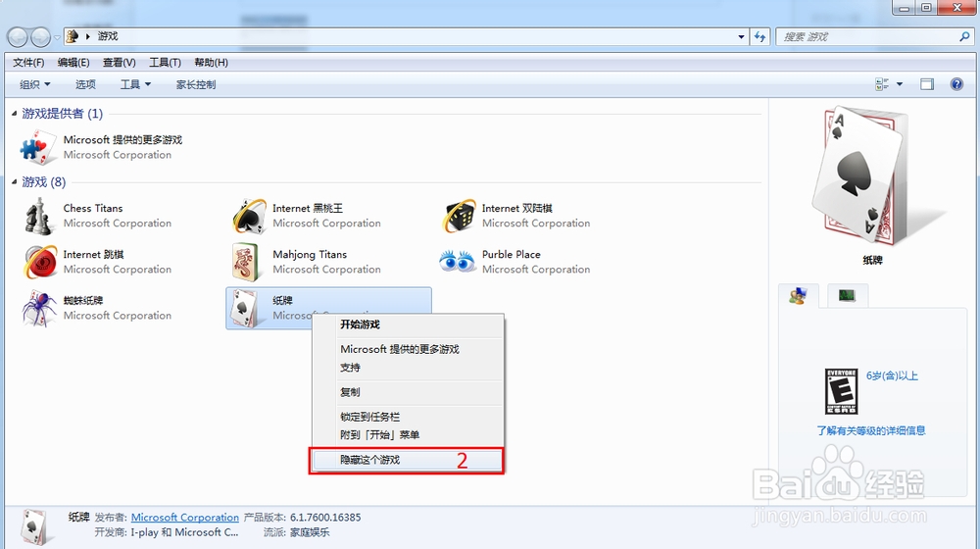980x549 pixels.
Task: Click the breadcrumb arrow before 游戏
Action: 87,36
